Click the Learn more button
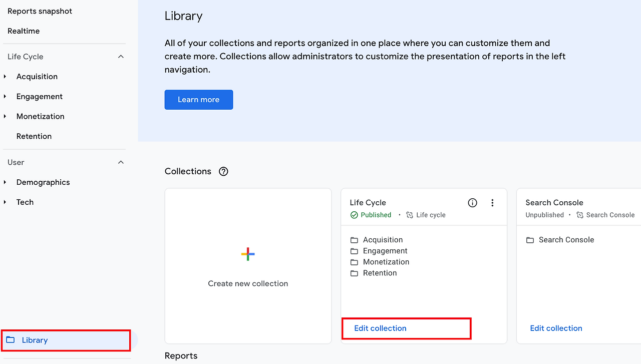 point(199,100)
